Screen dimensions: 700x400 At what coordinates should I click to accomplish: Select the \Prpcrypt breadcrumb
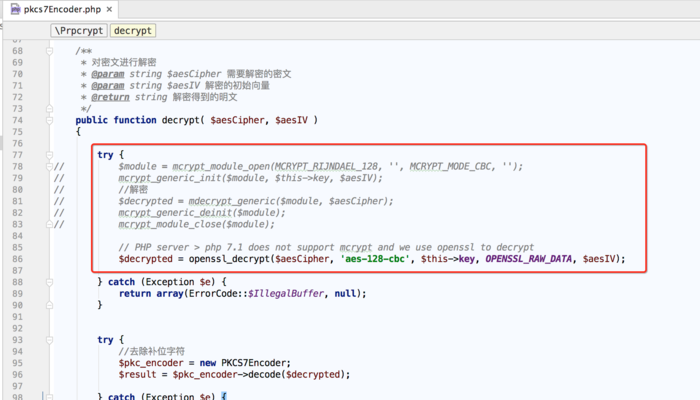coord(79,30)
